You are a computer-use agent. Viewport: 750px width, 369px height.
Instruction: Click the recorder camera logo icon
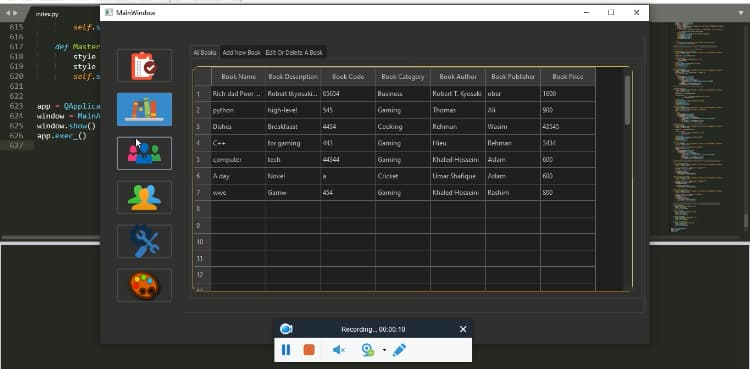(286, 329)
